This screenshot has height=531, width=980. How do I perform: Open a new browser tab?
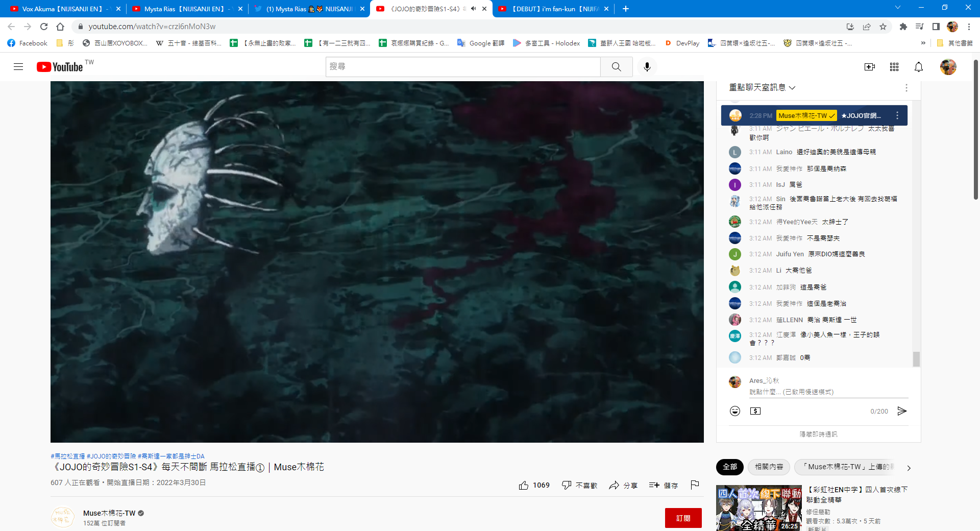pyautogui.click(x=626, y=9)
